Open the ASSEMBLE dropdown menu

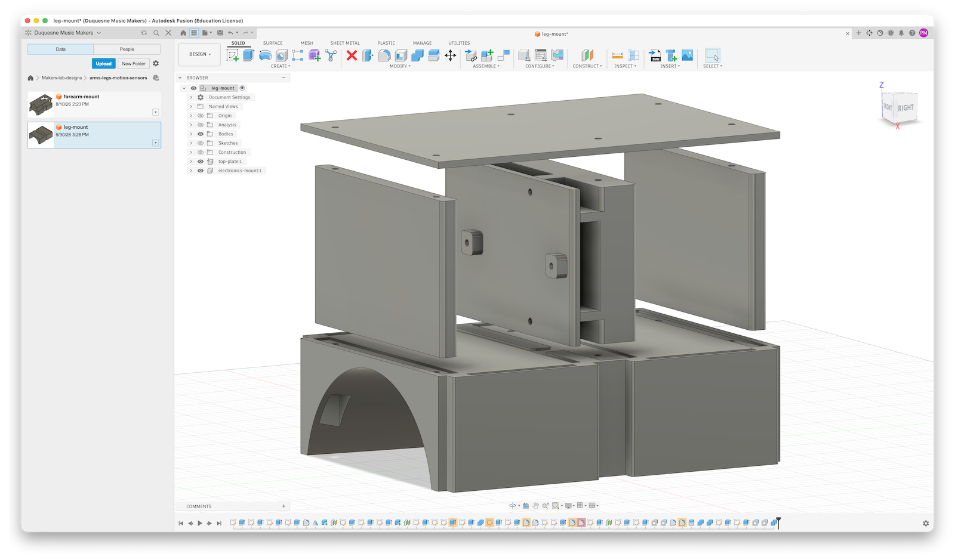(x=486, y=66)
